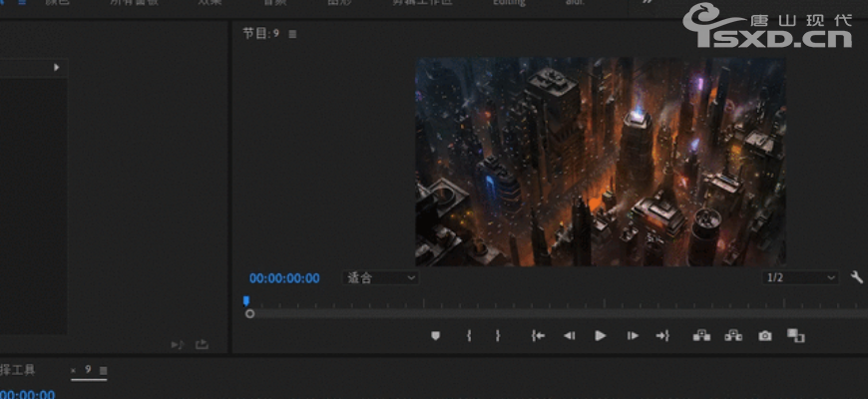
Task: Close the timeline sequence tab 9
Action: tap(74, 370)
